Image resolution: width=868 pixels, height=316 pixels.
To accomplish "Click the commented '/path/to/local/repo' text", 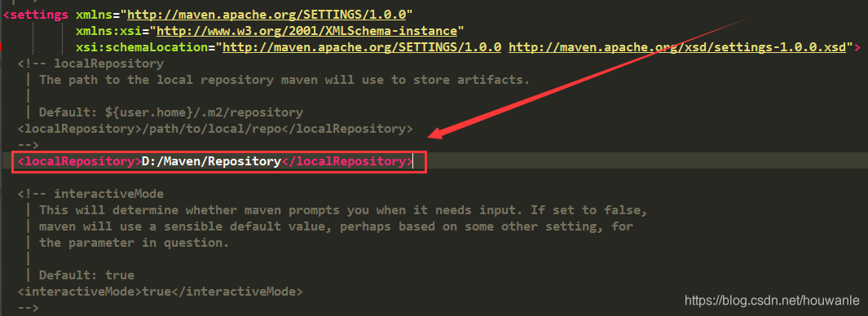I will coord(211,129).
